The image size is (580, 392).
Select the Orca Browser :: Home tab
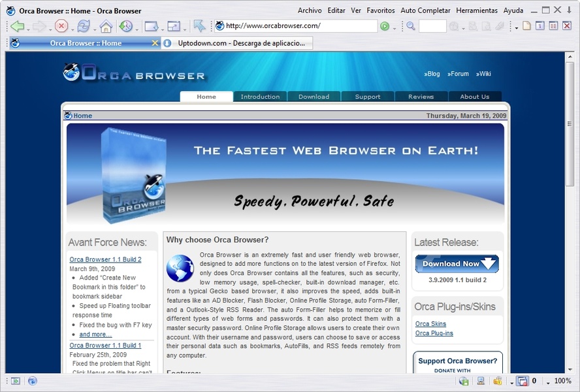click(x=86, y=43)
